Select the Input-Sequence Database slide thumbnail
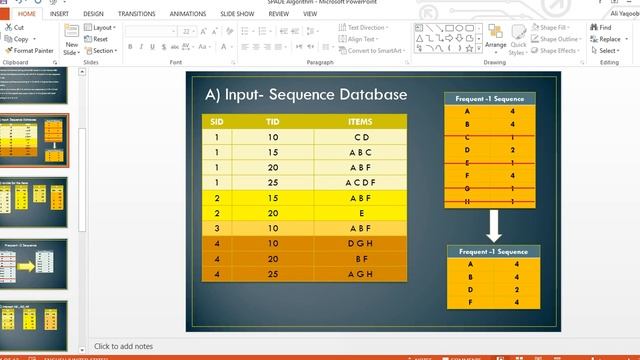640x360 pixels. pos(33,140)
